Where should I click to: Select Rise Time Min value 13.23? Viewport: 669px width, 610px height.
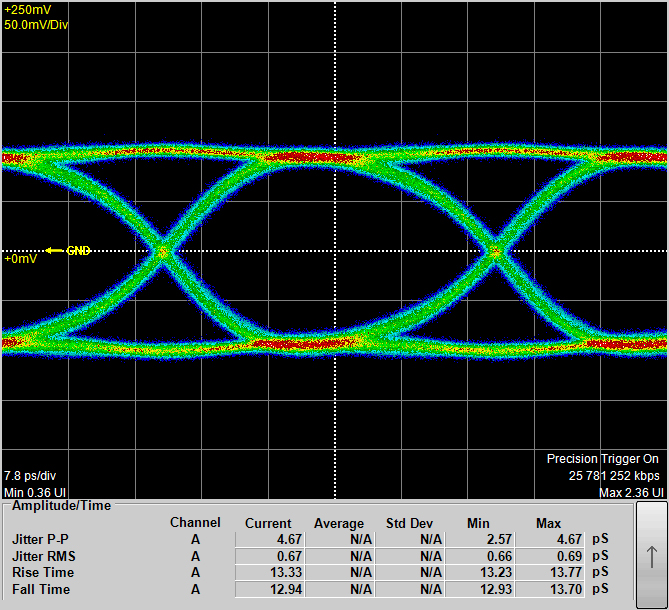480,572
